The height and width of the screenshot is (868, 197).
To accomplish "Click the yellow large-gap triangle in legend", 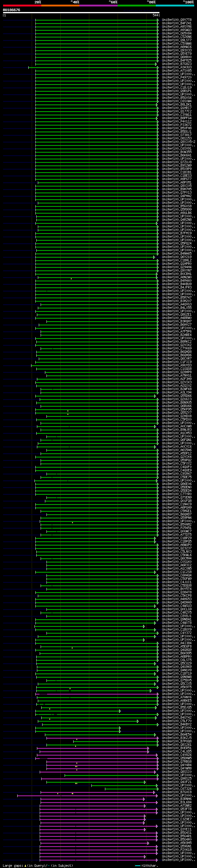I will 25,866.
